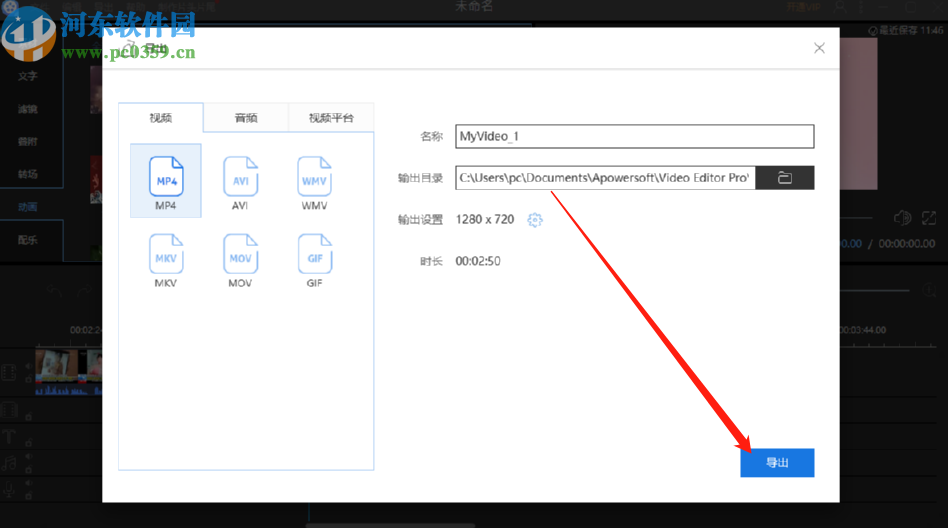Viewport: 948px width, 528px height.
Task: Click the 导出 export button
Action: [777, 463]
